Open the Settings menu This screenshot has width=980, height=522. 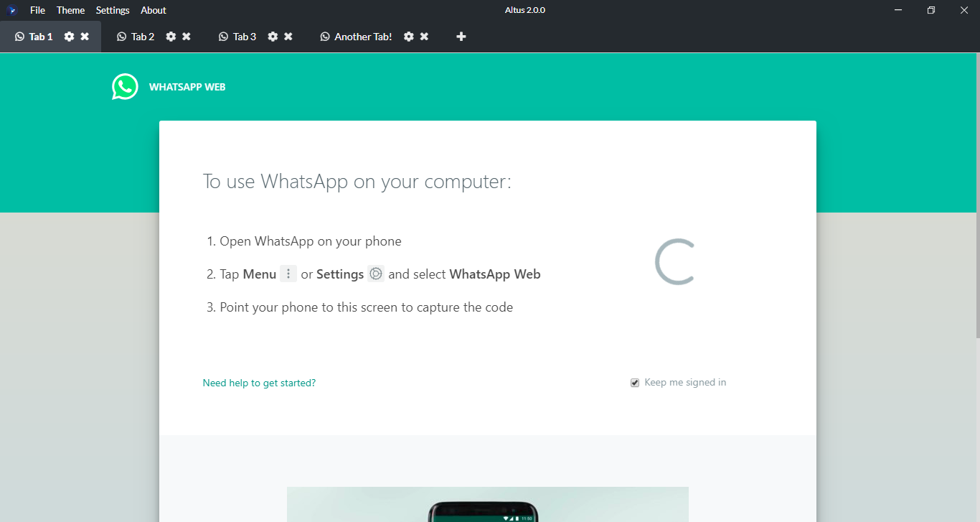tap(113, 10)
